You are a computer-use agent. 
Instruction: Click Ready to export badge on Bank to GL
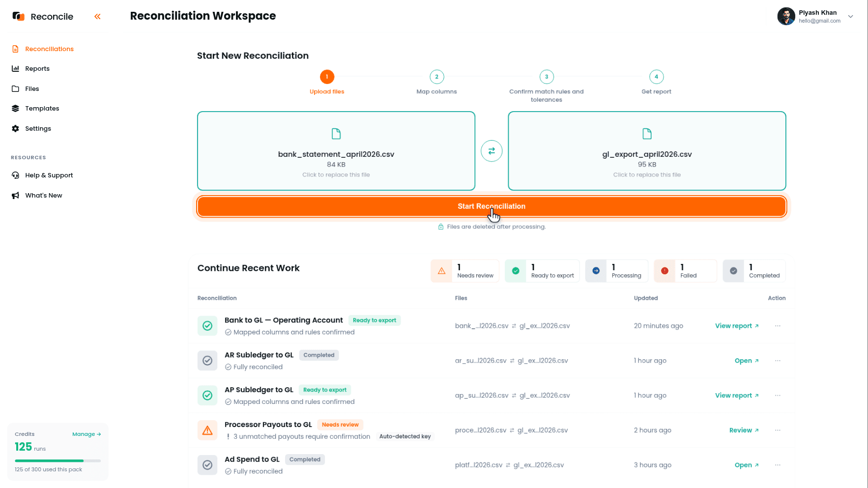pyautogui.click(x=375, y=320)
